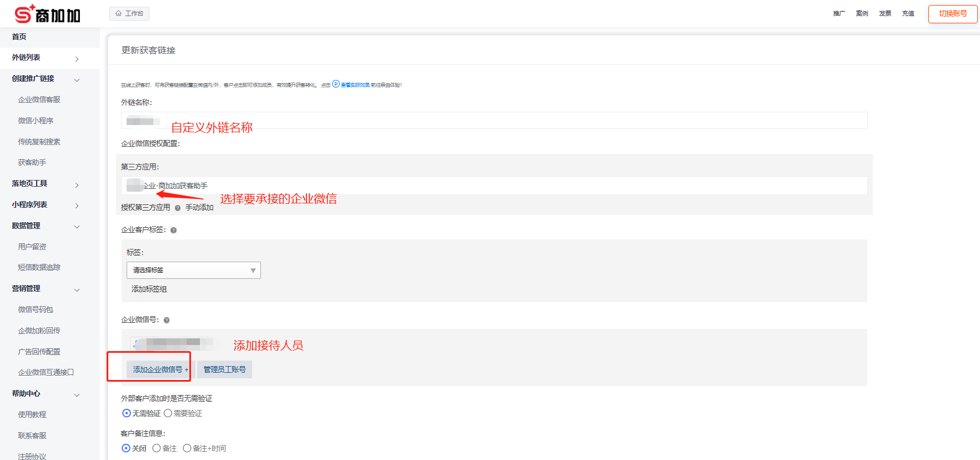Screen dimensions: 980x460
Task: Click the 商加加 logo
Action: pyautogui.click(x=47, y=14)
